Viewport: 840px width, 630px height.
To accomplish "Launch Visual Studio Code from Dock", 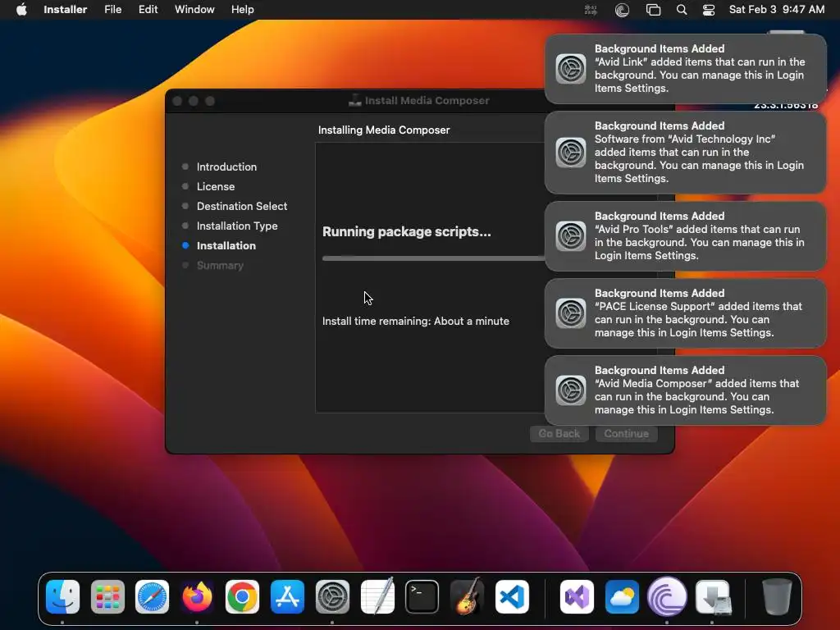I will click(x=512, y=596).
